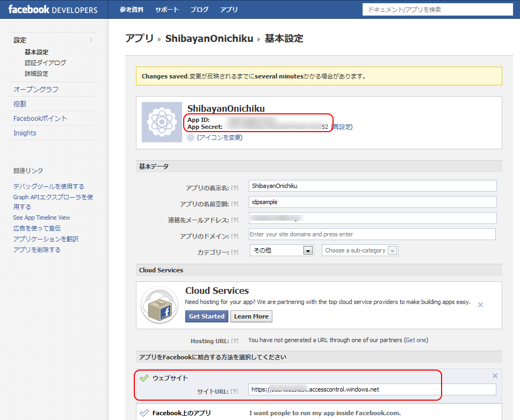Expand the 設定 sidebar section arrow
520x420 pixels.
click(91, 40)
